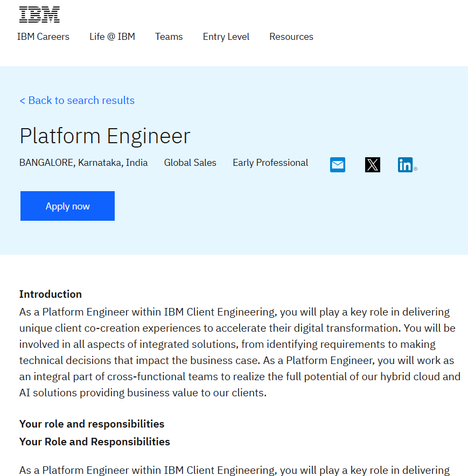Click inside the Introduction paragraph text
Viewport: 468px width, 476px height.
240,353
